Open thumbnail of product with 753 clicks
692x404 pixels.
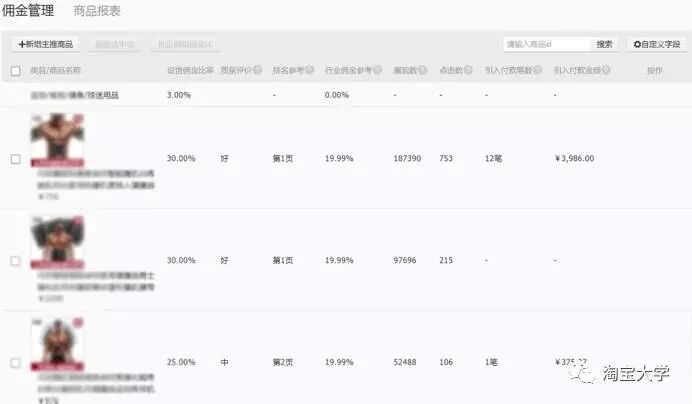pyautogui.click(x=57, y=140)
